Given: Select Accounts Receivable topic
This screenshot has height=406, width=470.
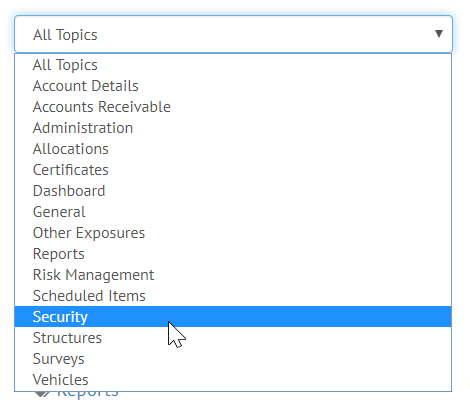Looking at the screenshot, I should point(233,107).
